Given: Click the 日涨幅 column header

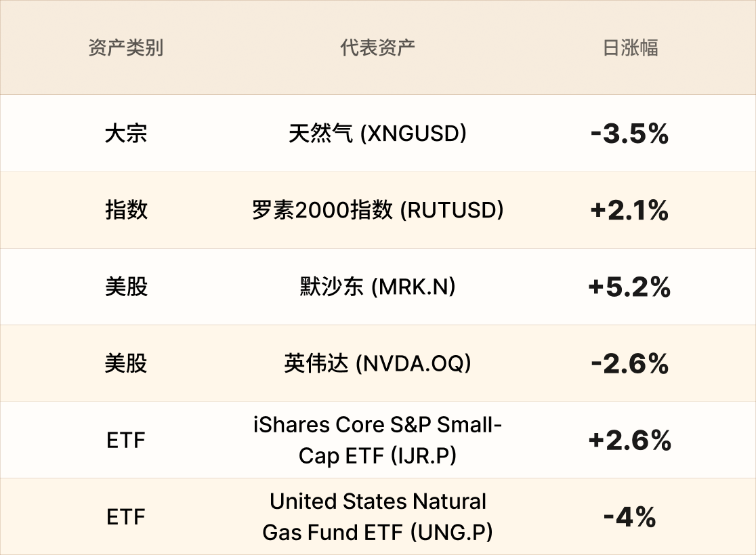Looking at the screenshot, I should point(630,48).
